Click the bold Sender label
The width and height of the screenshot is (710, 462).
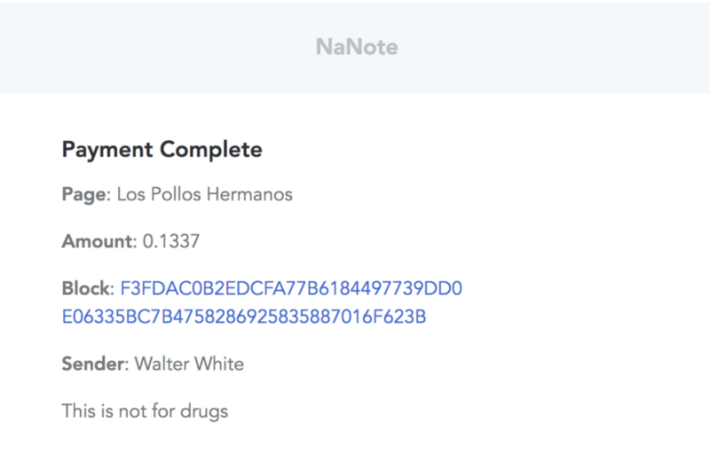(x=93, y=364)
